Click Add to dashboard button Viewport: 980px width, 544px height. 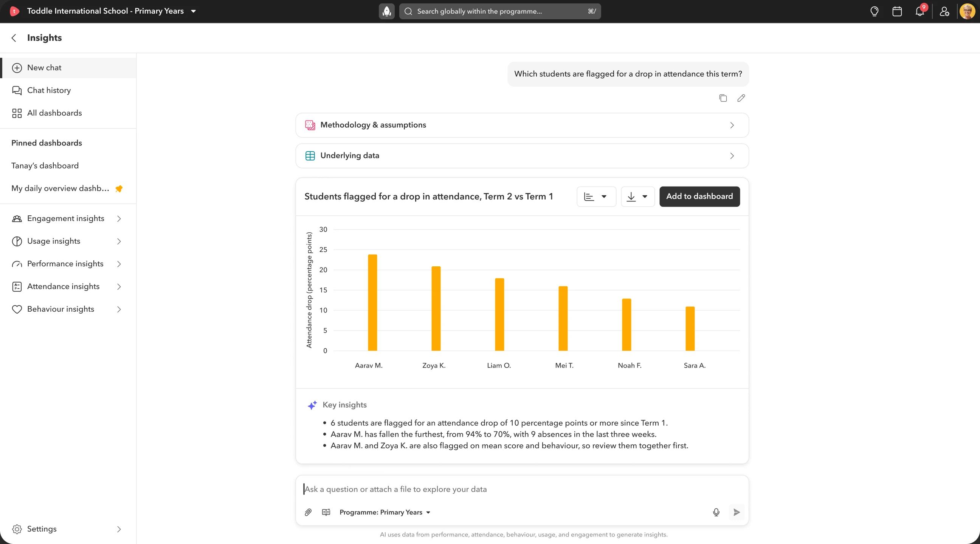(699, 196)
